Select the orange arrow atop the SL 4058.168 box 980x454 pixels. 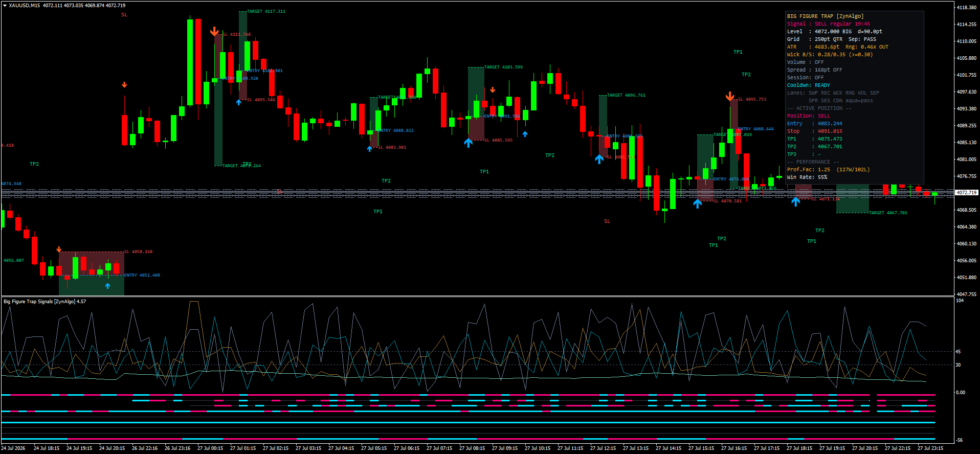pyautogui.click(x=59, y=249)
